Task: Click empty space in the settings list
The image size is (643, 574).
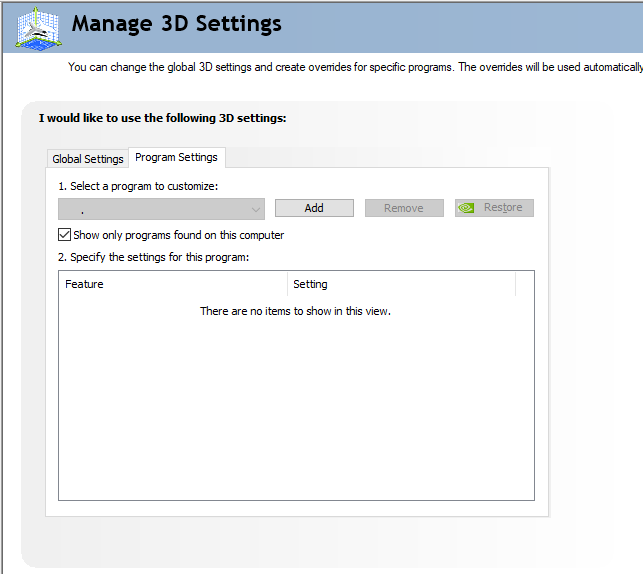Action: pyautogui.click(x=295, y=410)
